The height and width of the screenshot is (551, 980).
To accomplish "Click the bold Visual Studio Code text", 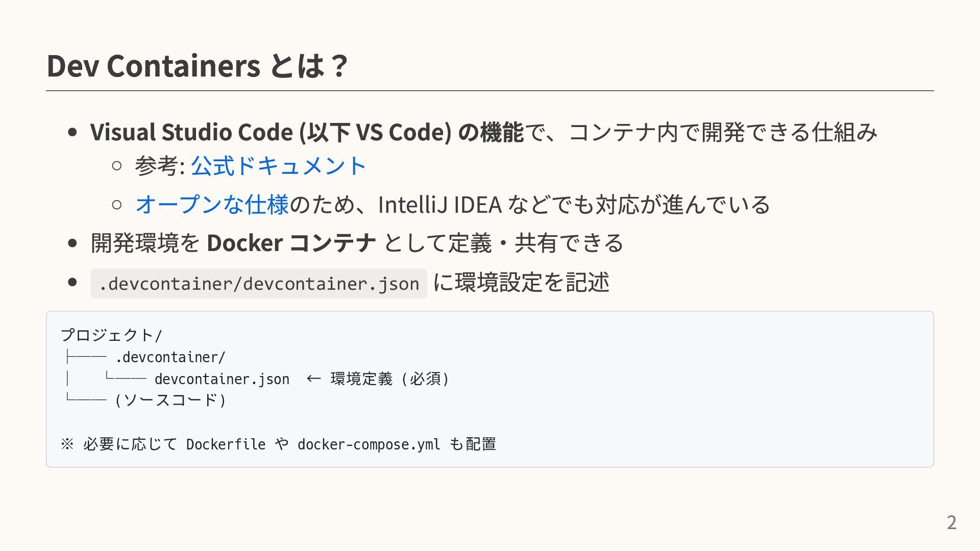I will click(x=191, y=132).
